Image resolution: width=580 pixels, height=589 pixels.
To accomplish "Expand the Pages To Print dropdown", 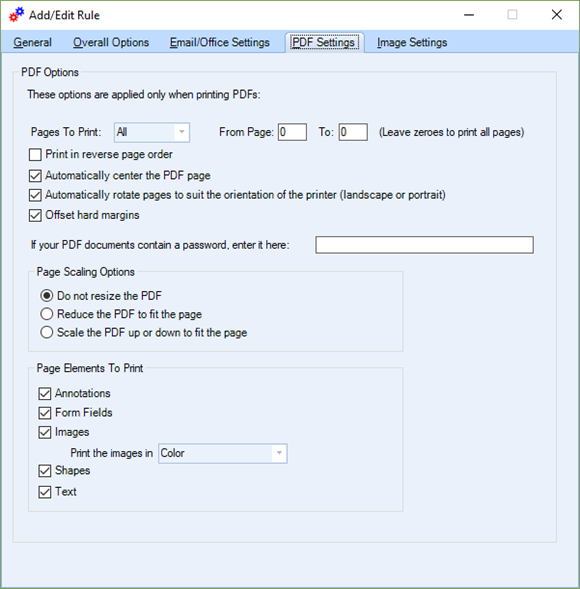I will [x=152, y=132].
